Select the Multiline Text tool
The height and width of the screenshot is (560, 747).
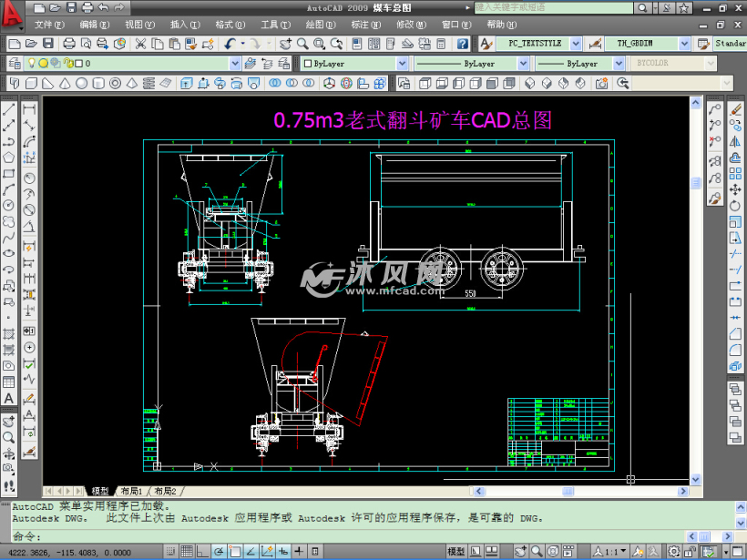pyautogui.click(x=8, y=398)
